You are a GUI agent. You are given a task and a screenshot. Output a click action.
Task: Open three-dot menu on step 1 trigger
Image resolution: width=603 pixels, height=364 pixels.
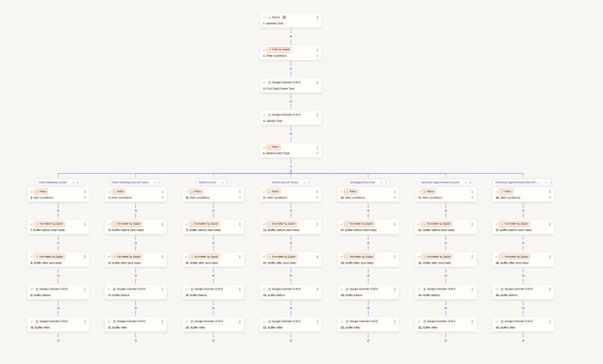[317, 18]
